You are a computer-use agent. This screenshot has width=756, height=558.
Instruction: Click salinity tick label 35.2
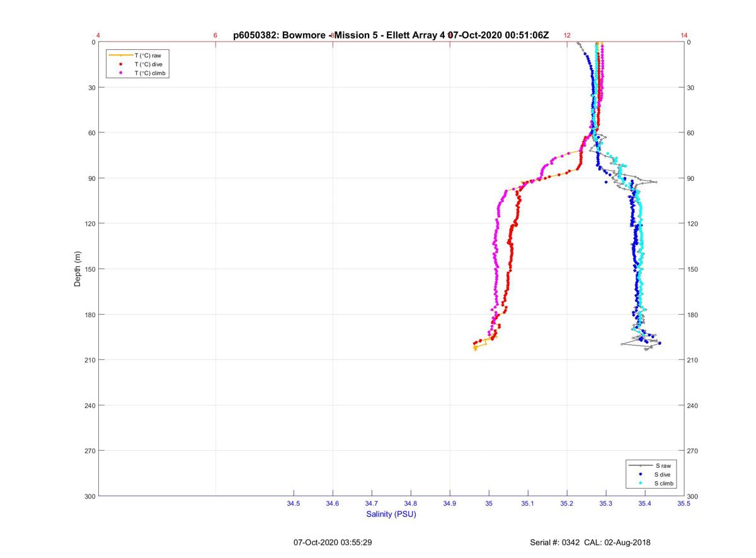point(567,503)
